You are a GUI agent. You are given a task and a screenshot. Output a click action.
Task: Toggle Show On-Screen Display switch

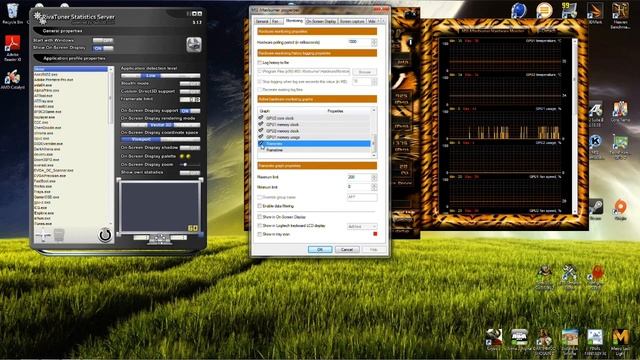103,48
